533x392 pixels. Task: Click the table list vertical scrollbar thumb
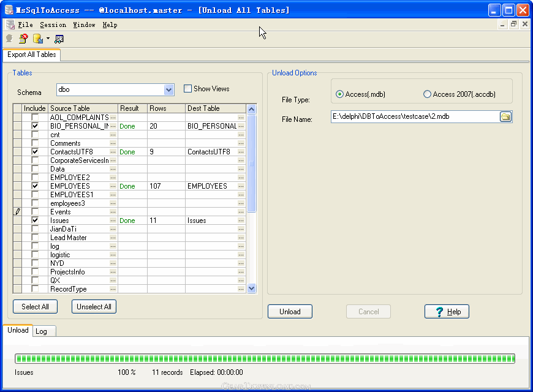[252, 164]
